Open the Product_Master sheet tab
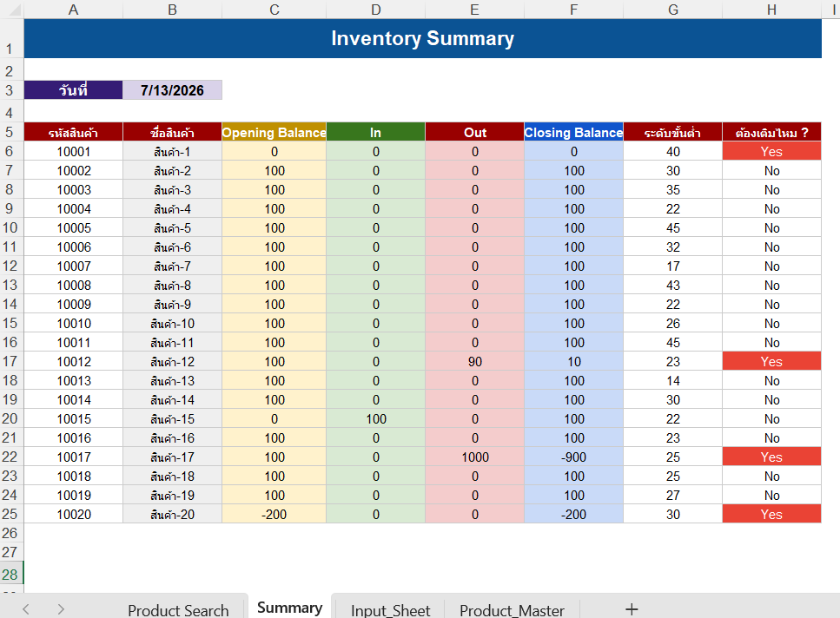 tap(512, 610)
